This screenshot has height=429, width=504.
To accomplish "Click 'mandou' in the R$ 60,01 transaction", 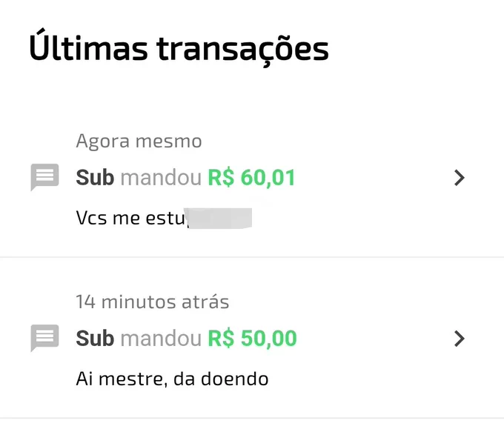I will tap(161, 177).
